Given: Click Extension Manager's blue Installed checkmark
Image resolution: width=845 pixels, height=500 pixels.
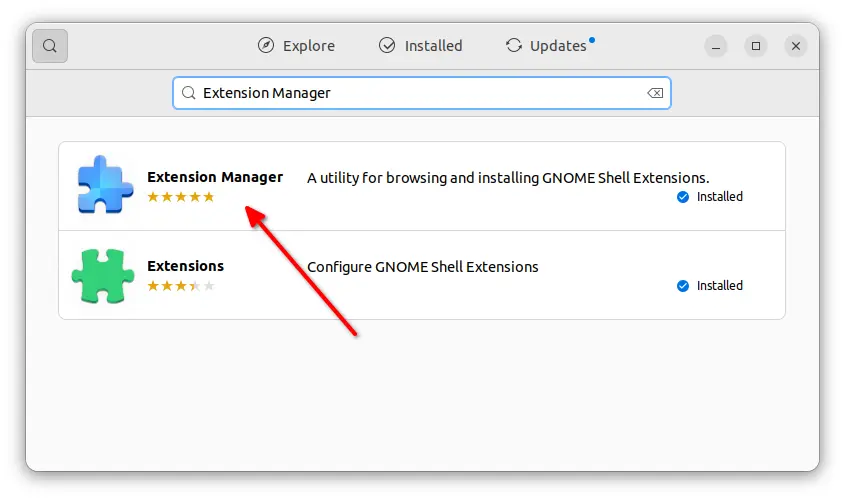Looking at the screenshot, I should (683, 197).
